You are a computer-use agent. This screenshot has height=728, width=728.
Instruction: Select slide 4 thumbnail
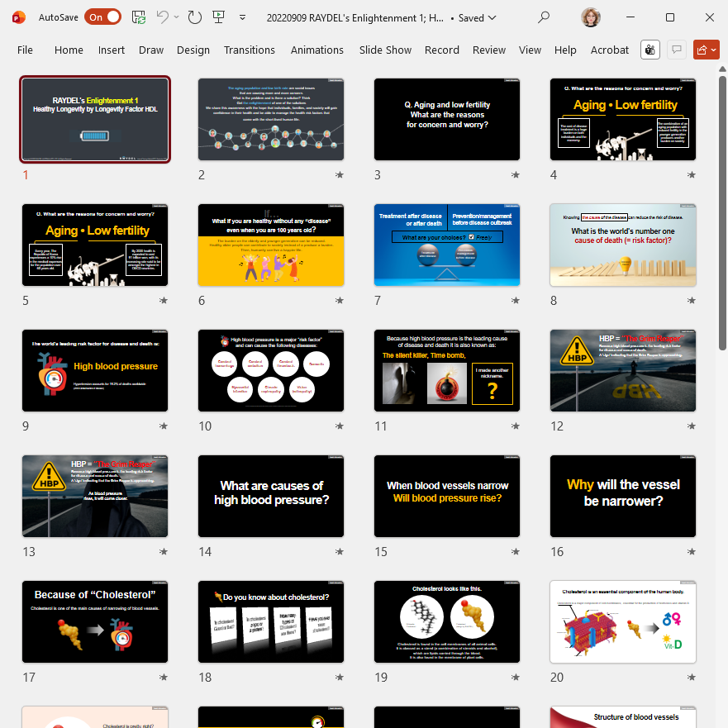[x=623, y=119]
